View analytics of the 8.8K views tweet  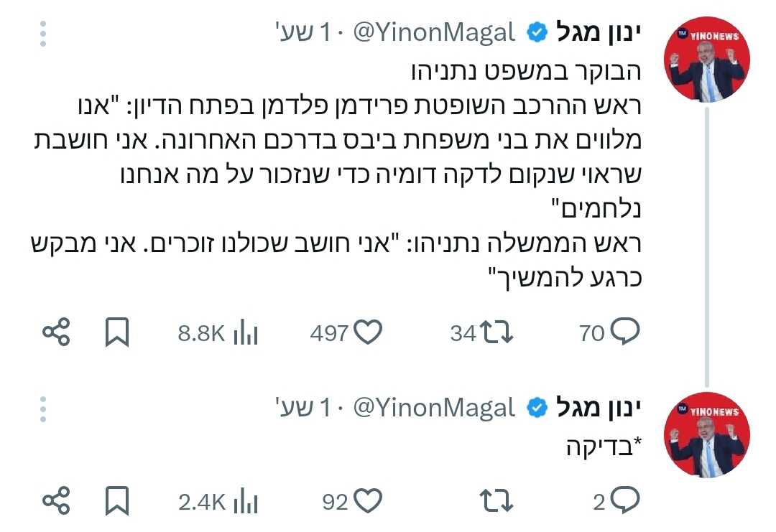tap(246, 332)
